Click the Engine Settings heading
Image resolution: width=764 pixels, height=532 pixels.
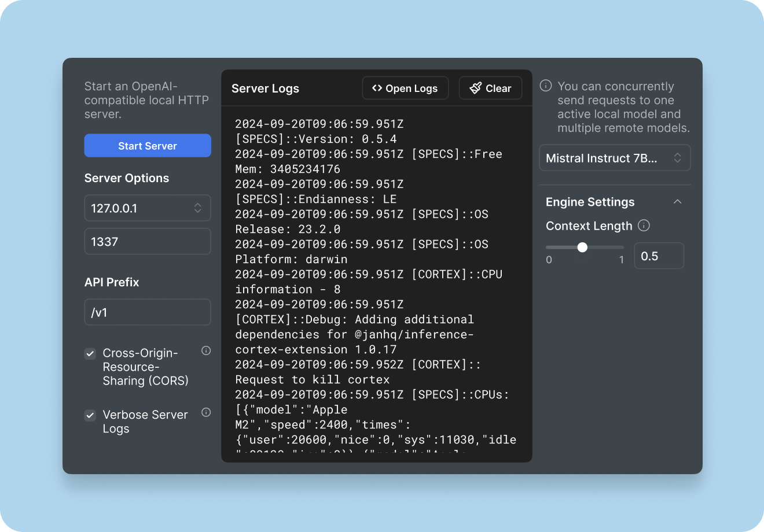pyautogui.click(x=590, y=202)
